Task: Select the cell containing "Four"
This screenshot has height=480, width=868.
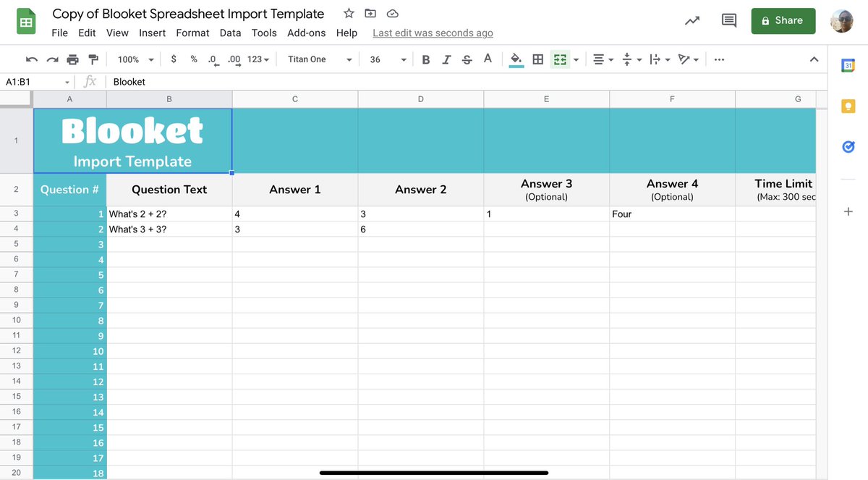Action: tap(672, 214)
